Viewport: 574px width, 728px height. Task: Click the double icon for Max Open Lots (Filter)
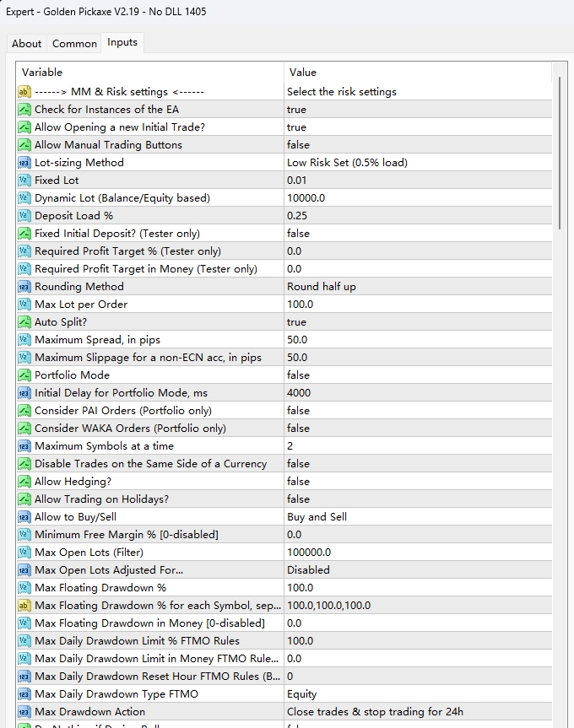pyautogui.click(x=24, y=553)
